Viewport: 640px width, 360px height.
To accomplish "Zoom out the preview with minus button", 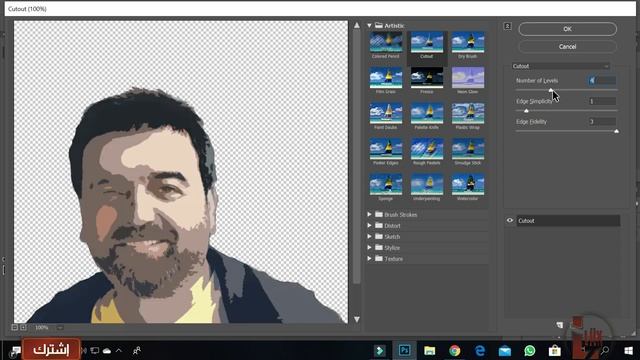I will pos(15,327).
